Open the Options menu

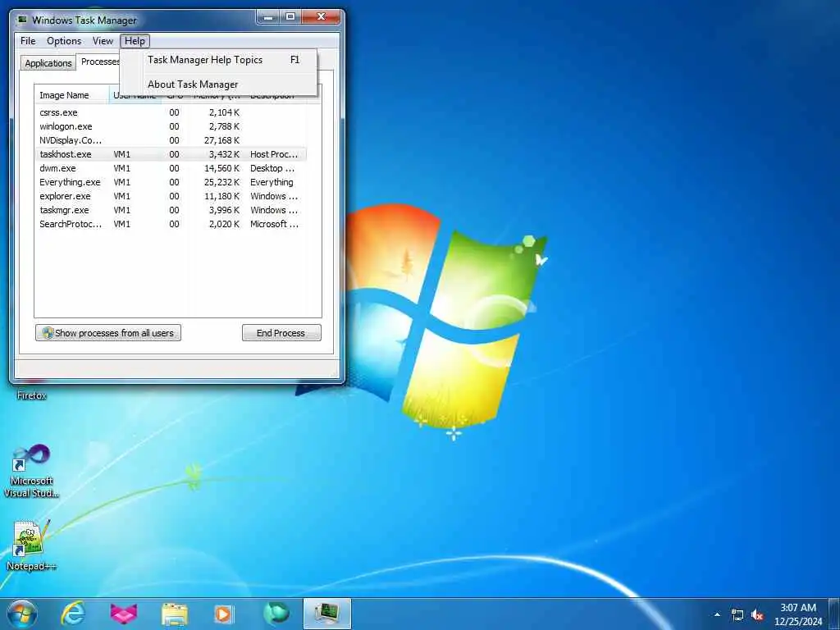(64, 41)
